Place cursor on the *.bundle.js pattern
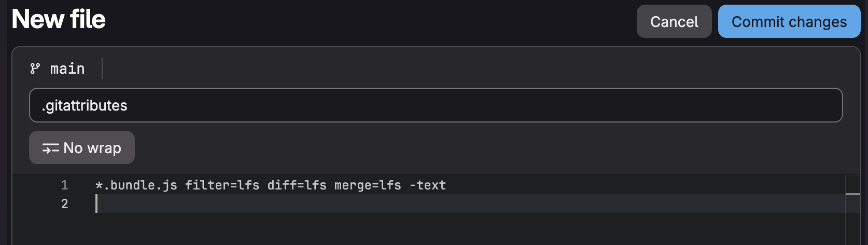868x245 pixels. [x=136, y=185]
